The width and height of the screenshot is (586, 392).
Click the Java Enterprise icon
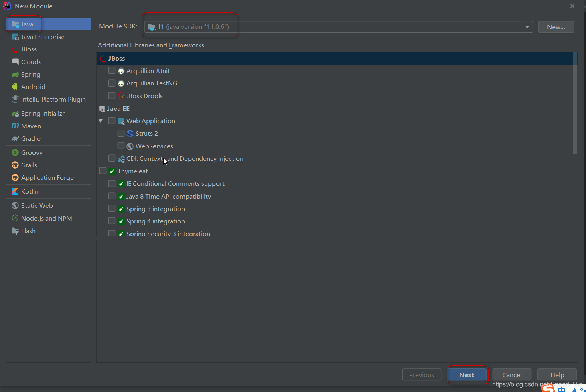point(15,37)
